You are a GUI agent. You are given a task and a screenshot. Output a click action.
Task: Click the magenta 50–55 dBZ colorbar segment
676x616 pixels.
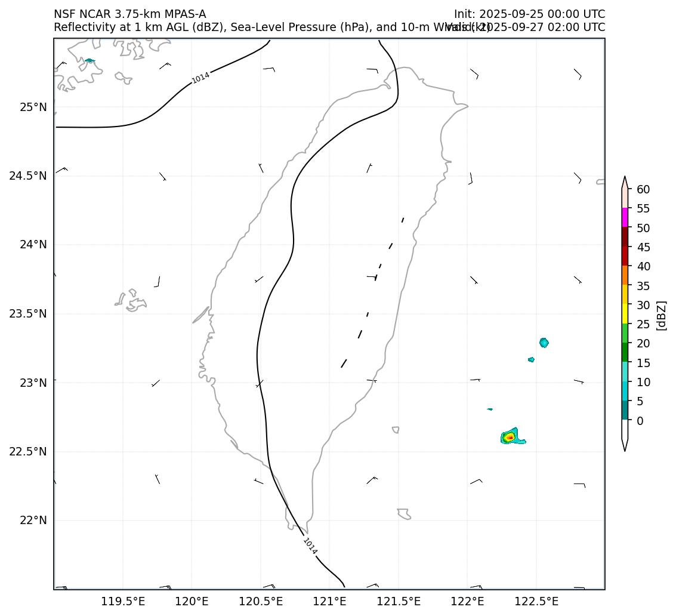click(625, 218)
